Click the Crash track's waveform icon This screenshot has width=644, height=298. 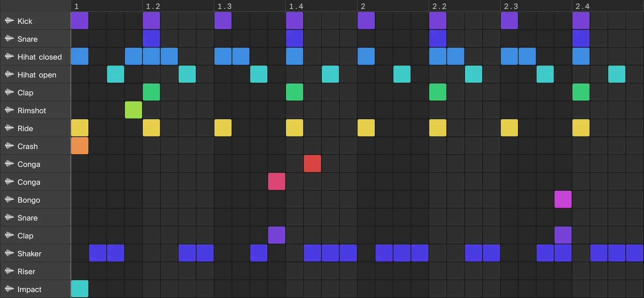[x=9, y=146]
